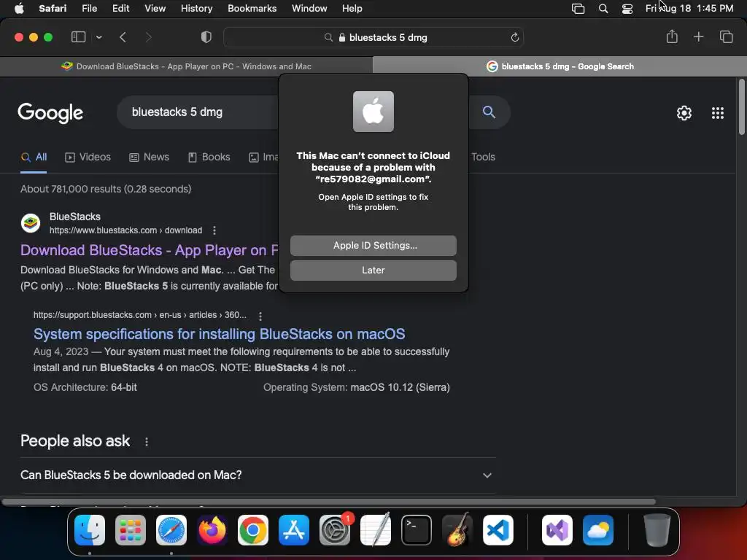Open Visual Studio from the Dock
Screen dimensions: 747x560
(x=557, y=530)
